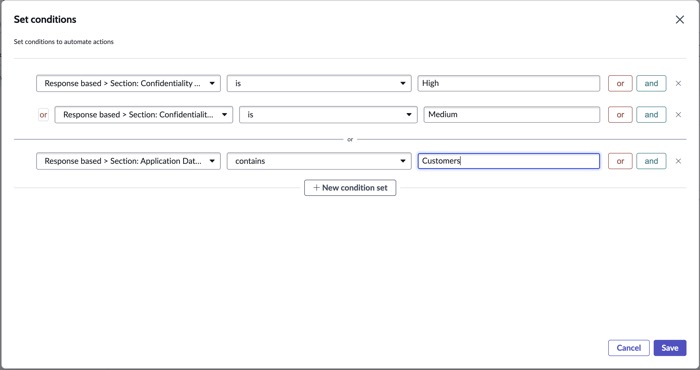Click the New condition set button
Screen dimensions: 700x370
(350, 188)
